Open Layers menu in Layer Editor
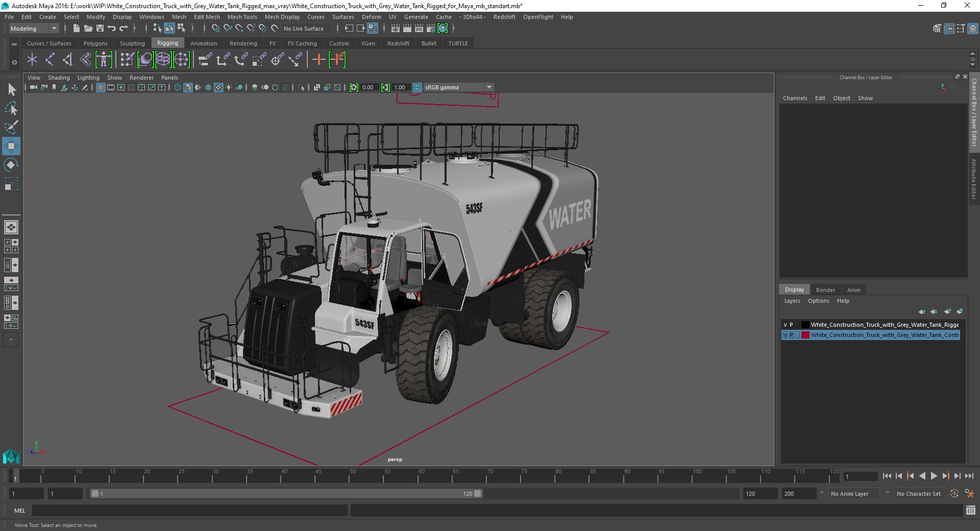The width and height of the screenshot is (980, 531). [792, 301]
